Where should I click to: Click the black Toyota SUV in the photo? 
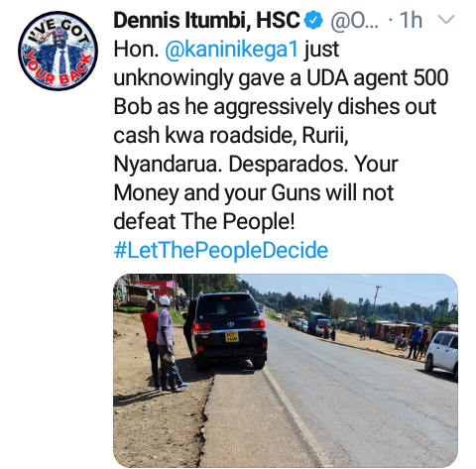coord(227,330)
